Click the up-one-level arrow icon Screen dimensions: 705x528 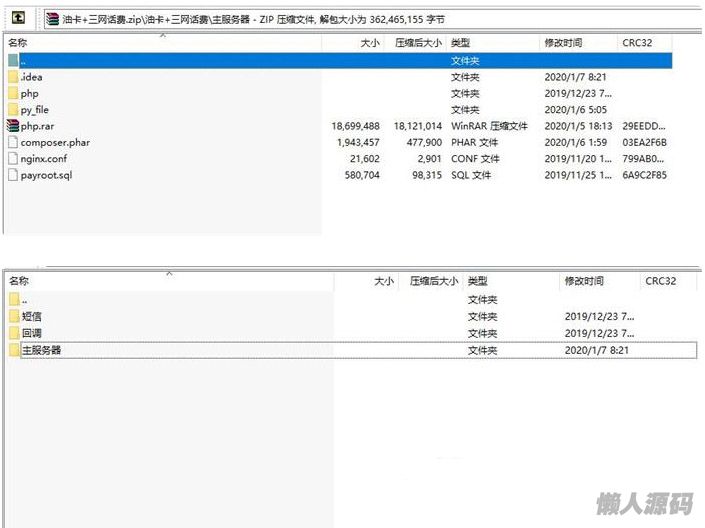click(17, 18)
